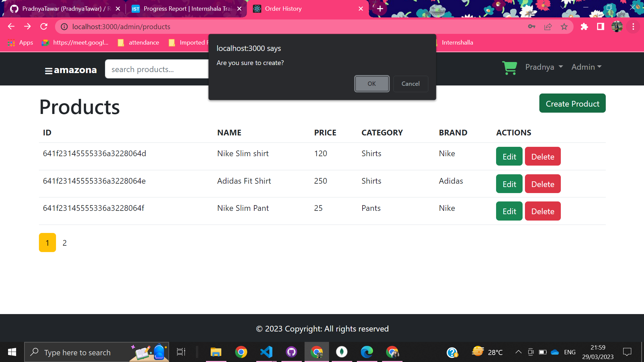This screenshot has width=644, height=362.
Task: Show hidden system tray icons
Action: point(518,352)
